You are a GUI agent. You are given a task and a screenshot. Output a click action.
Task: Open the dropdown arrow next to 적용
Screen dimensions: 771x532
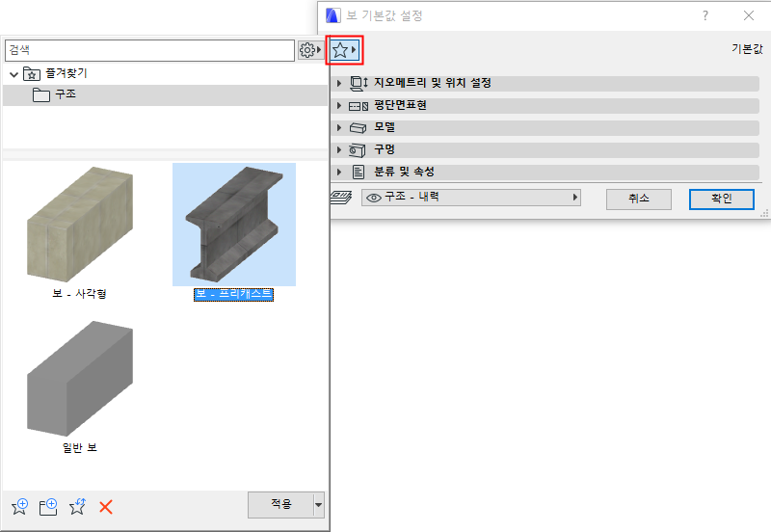[319, 505]
